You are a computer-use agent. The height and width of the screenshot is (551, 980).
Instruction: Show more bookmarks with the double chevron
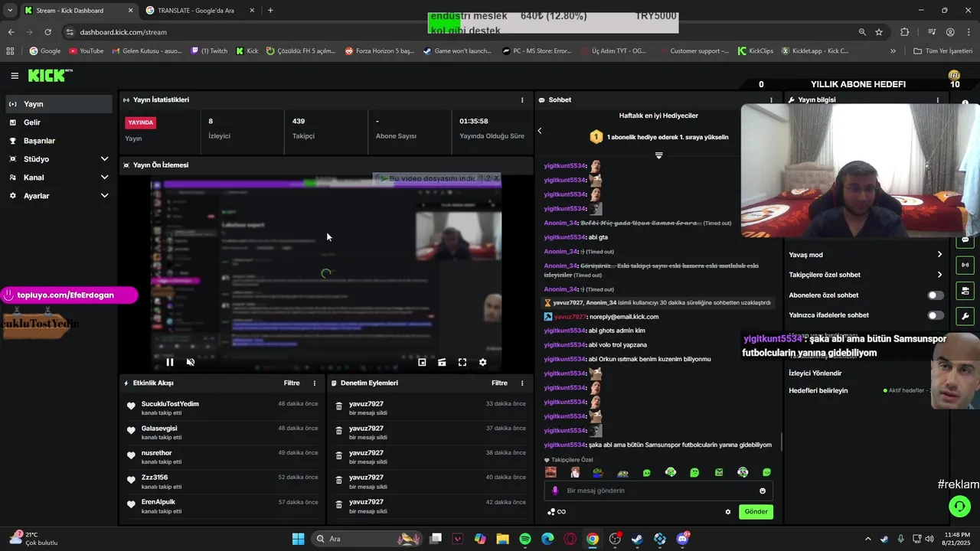(x=893, y=51)
